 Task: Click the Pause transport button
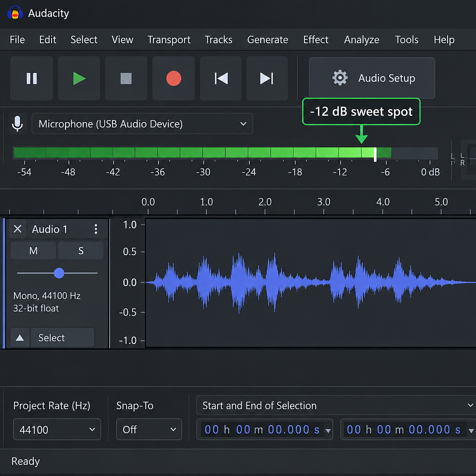[x=32, y=78]
